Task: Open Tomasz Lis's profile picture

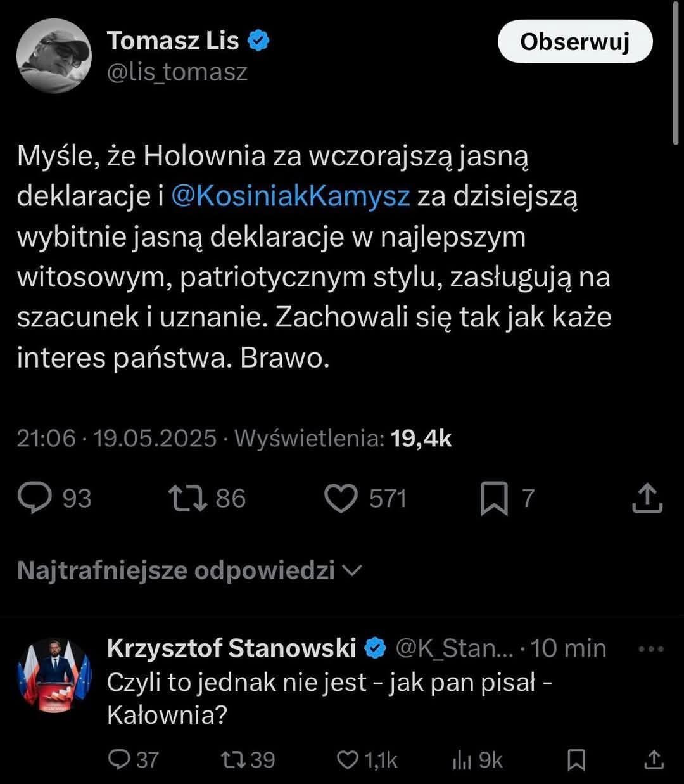Action: 53,57
